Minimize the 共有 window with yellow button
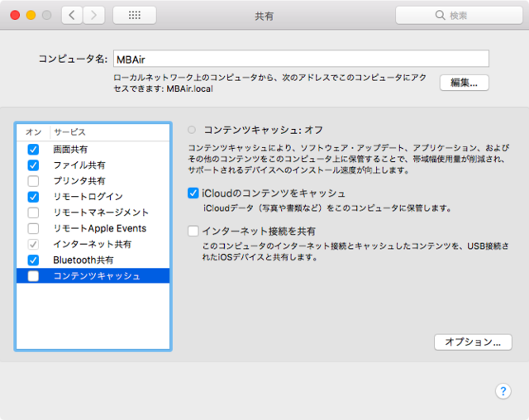 [31, 15]
